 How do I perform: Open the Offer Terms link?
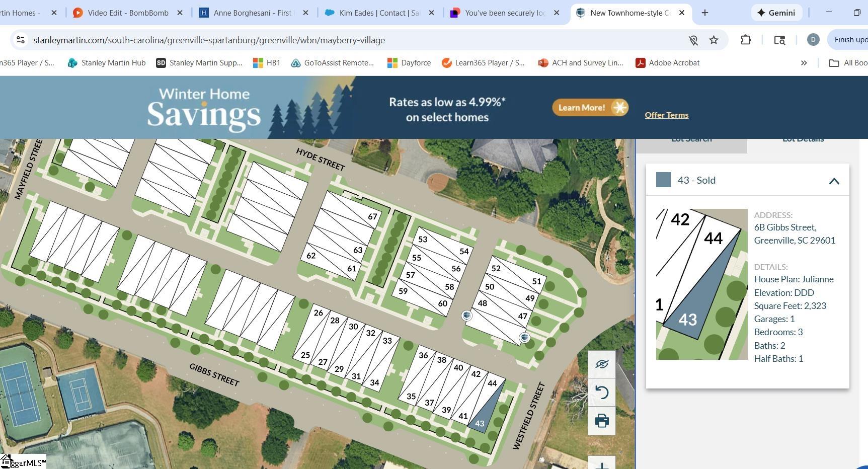667,115
